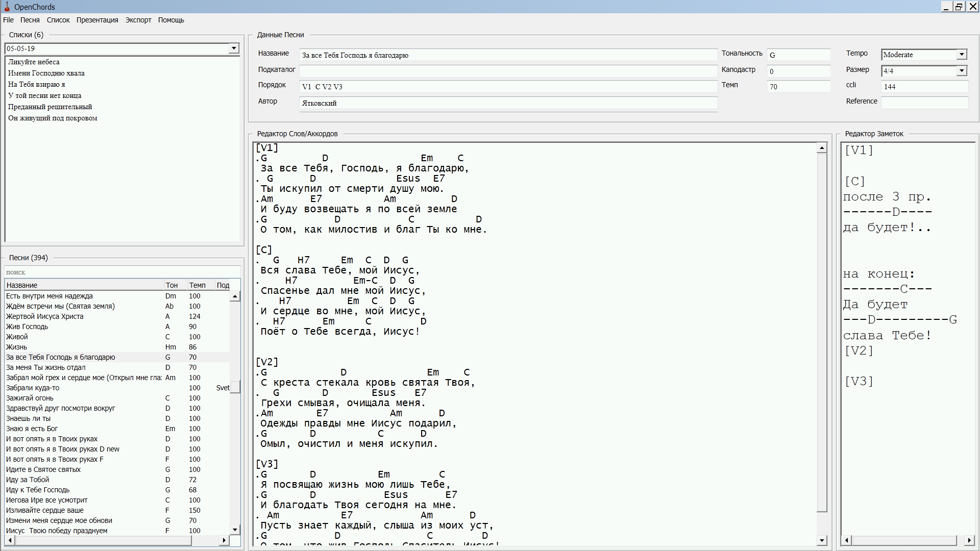Click song list horizontal scroll left arrow

pos(10,540)
